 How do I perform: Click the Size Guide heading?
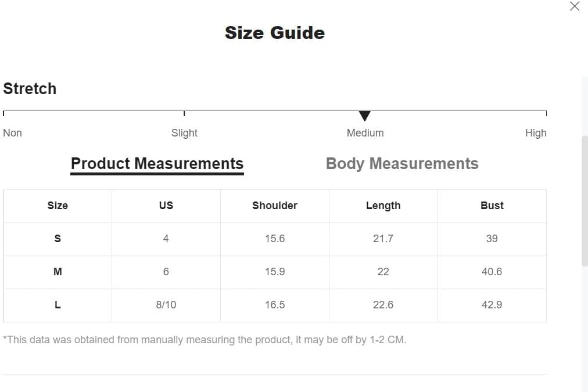[275, 33]
